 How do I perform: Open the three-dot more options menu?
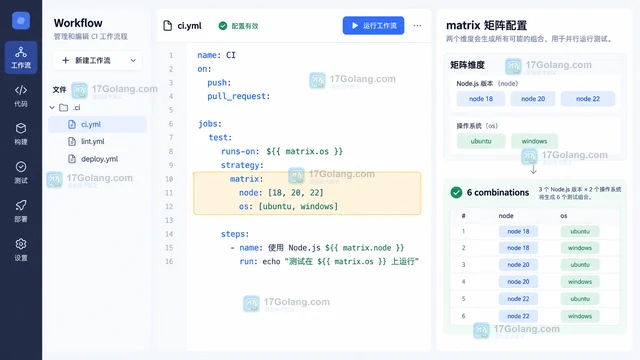[417, 25]
